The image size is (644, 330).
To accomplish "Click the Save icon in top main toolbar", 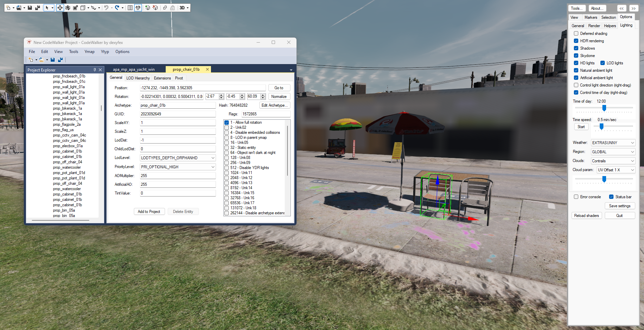I will click(30, 8).
